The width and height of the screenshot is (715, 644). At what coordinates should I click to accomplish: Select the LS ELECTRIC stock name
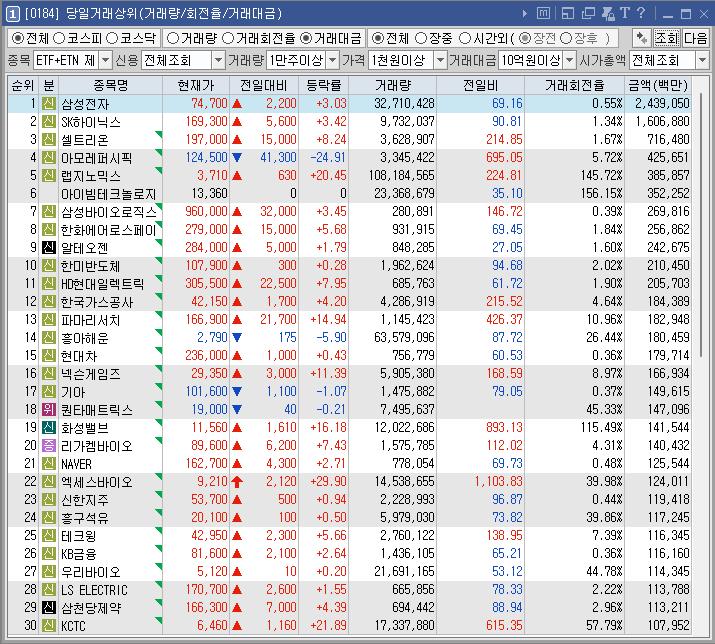tap(94, 590)
